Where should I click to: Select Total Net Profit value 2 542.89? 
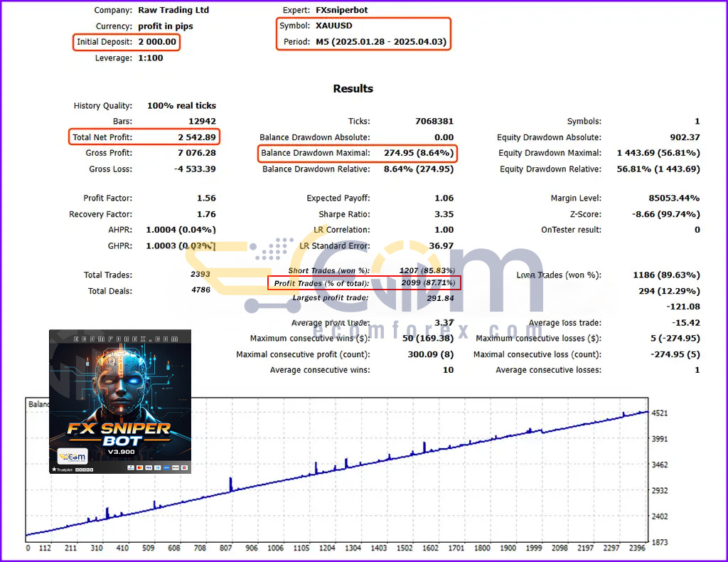point(197,137)
